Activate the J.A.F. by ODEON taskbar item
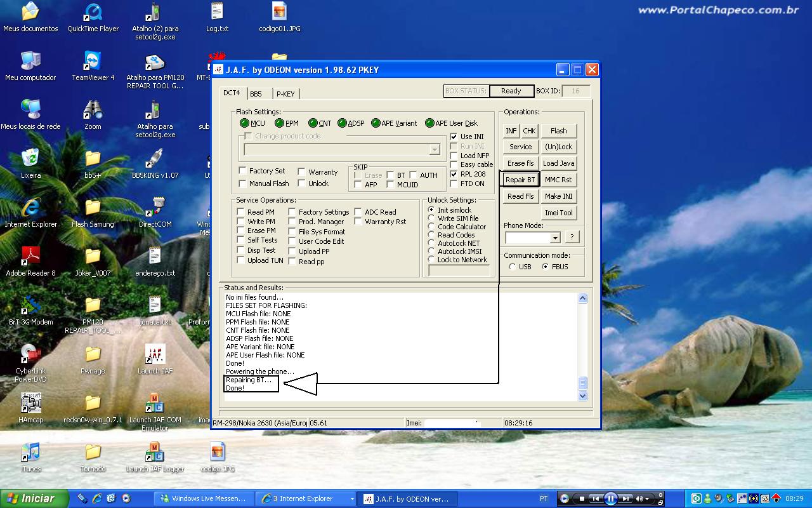The image size is (812, 508). pyautogui.click(x=407, y=498)
